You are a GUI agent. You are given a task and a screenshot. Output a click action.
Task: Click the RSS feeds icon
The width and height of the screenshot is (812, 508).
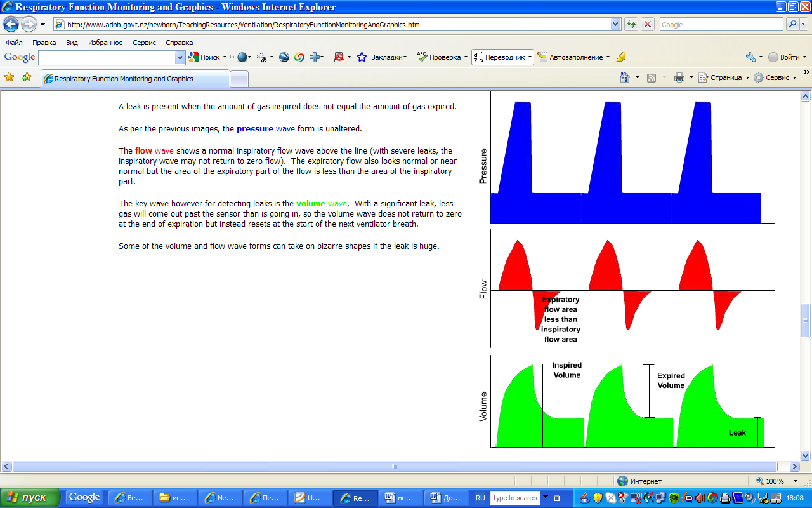click(x=652, y=77)
